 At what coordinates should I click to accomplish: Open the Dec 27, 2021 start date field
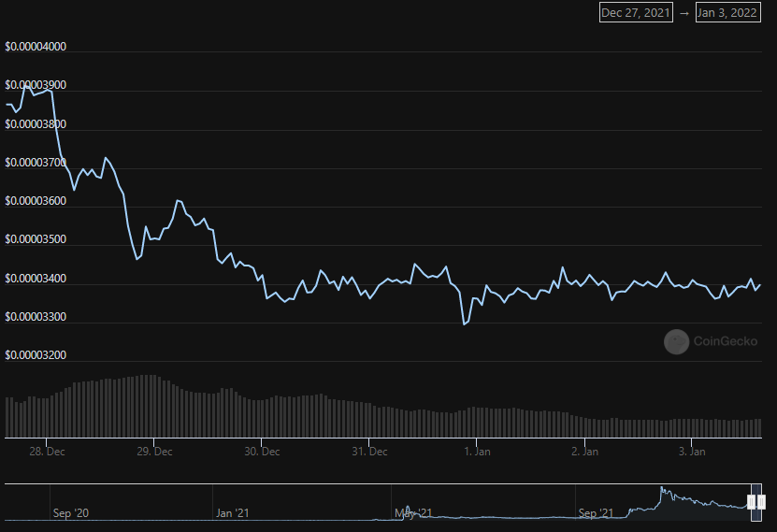[x=636, y=13]
